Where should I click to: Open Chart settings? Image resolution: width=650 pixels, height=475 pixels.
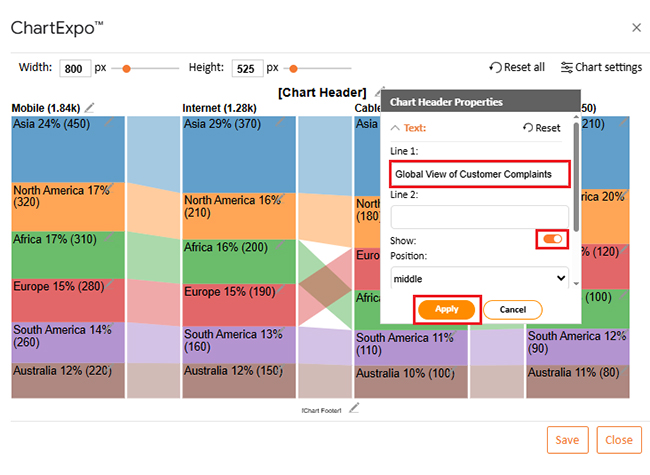601,68
